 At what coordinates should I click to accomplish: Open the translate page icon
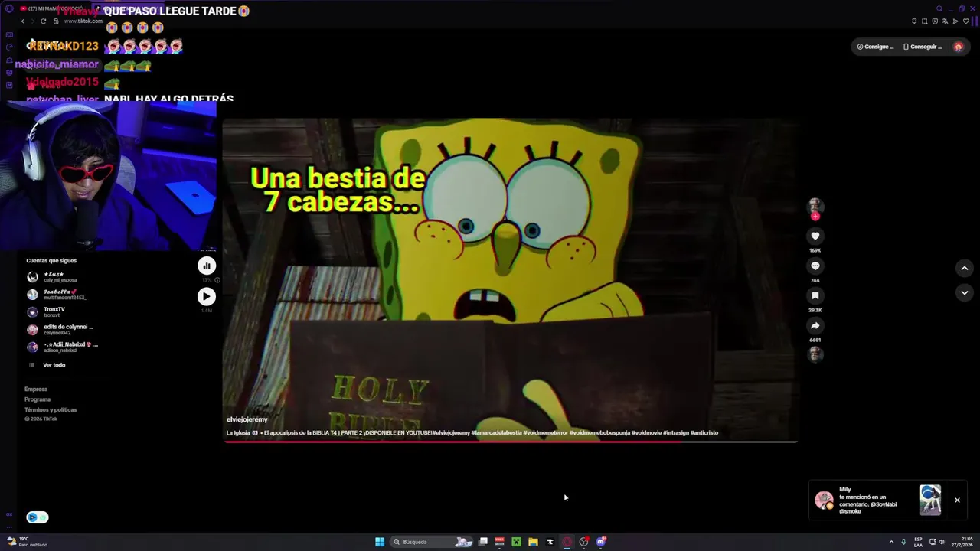click(945, 21)
